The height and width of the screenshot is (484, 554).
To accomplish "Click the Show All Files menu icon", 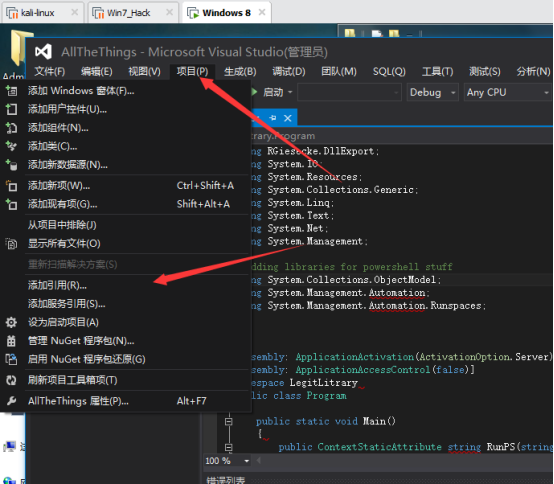I will 11,243.
